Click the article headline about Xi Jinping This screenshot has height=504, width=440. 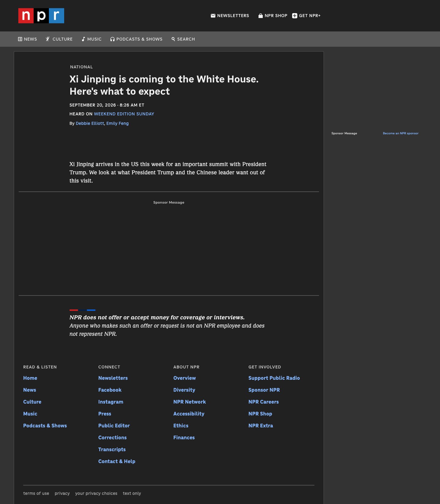coord(164,85)
